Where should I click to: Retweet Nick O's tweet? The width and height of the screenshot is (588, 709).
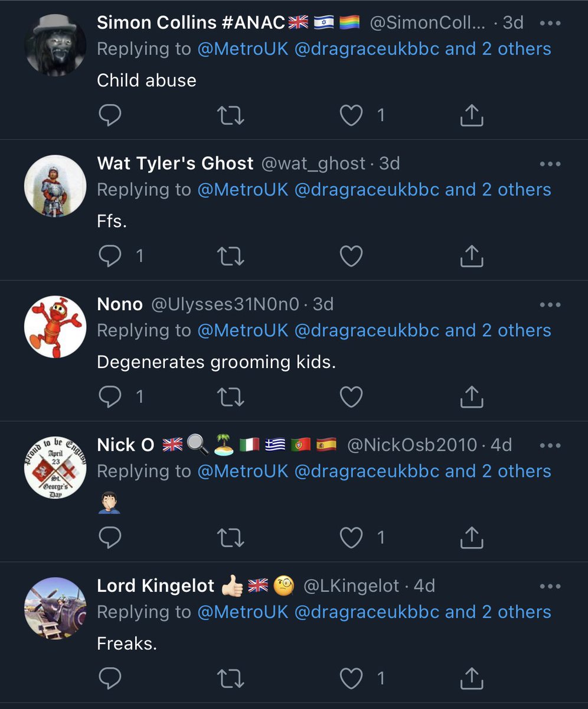(231, 538)
